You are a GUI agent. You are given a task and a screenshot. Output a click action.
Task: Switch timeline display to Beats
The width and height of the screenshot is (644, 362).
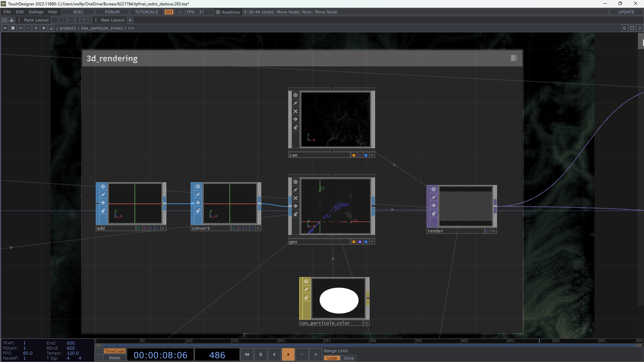coord(114,358)
